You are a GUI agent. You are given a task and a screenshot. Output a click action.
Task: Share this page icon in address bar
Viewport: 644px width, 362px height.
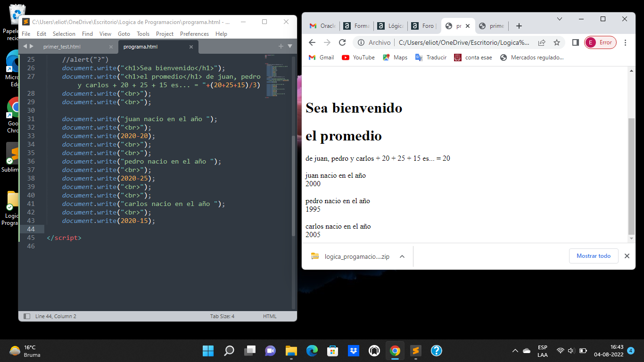[x=542, y=42]
